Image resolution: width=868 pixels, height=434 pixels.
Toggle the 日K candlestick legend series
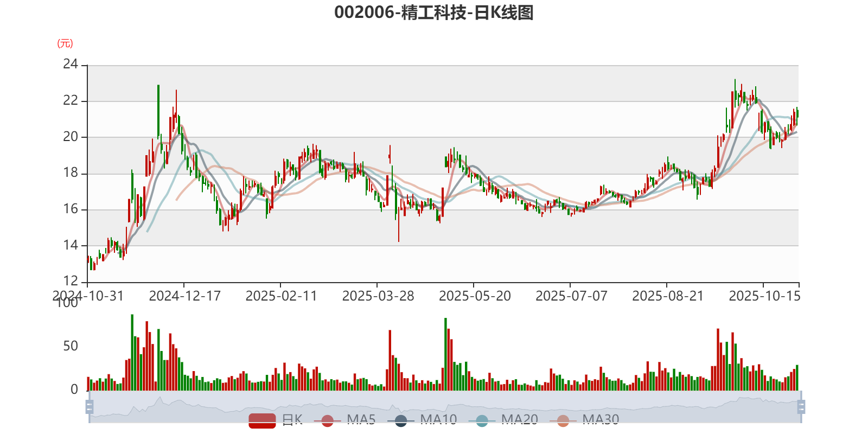click(x=276, y=420)
